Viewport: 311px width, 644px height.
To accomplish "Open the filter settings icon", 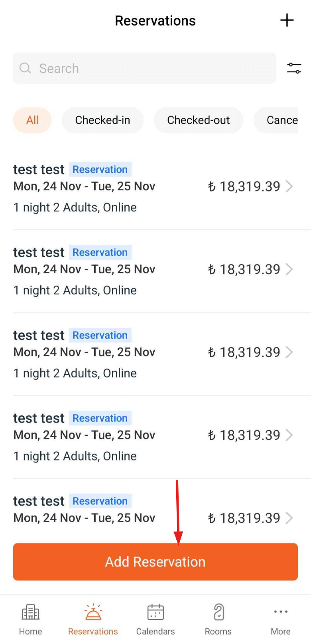I will pyautogui.click(x=294, y=68).
